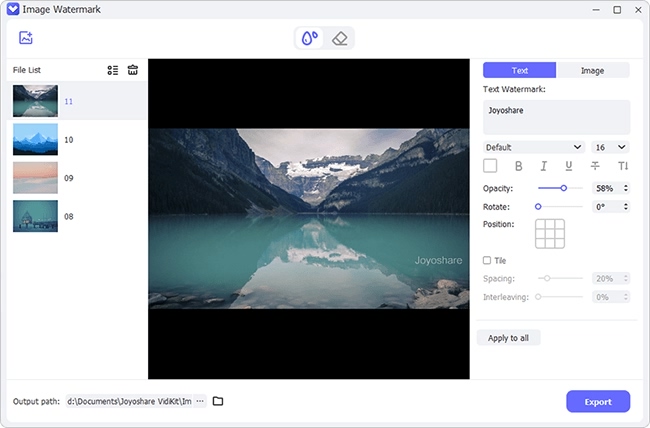The width and height of the screenshot is (650, 428).
Task: Open the text color swatch
Action: pyautogui.click(x=490, y=166)
